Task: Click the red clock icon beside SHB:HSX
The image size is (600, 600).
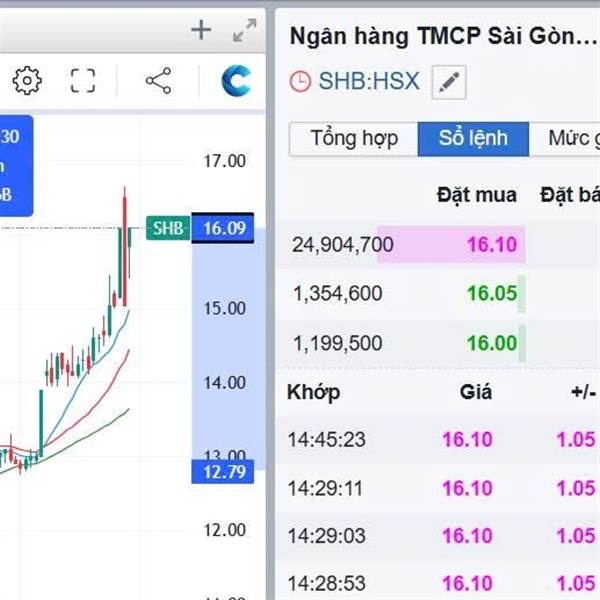Action: click(300, 81)
